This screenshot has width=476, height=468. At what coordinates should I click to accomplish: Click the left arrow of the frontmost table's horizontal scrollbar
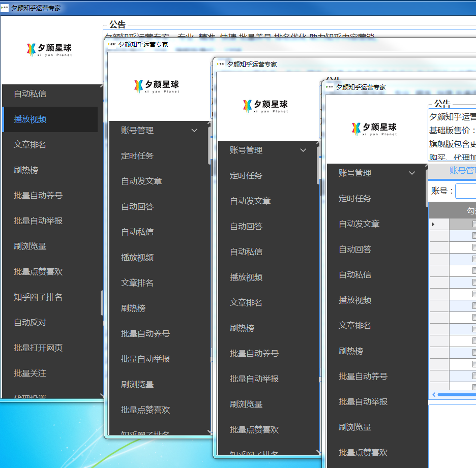(434, 394)
